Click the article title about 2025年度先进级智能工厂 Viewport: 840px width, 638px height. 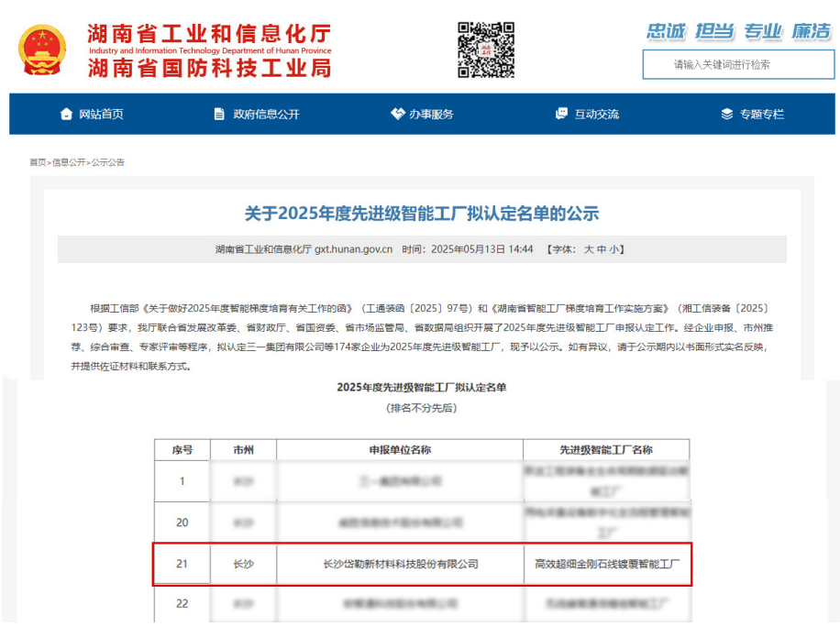421,214
